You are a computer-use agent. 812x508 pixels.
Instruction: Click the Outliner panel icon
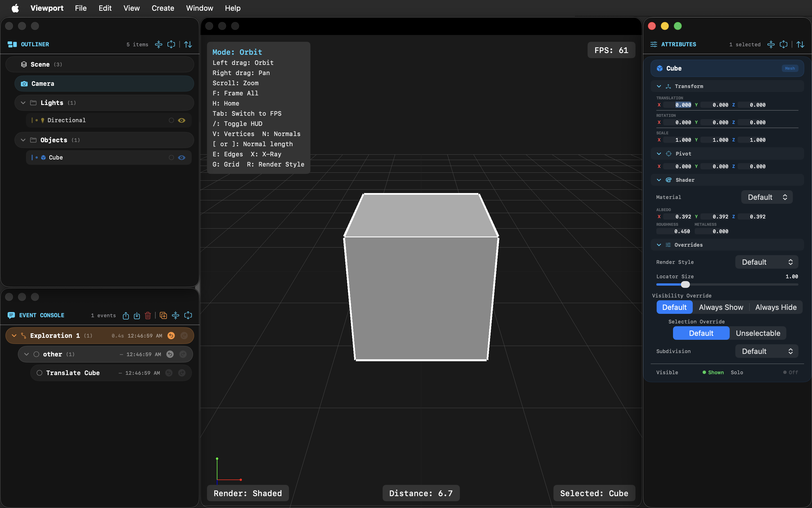12,44
